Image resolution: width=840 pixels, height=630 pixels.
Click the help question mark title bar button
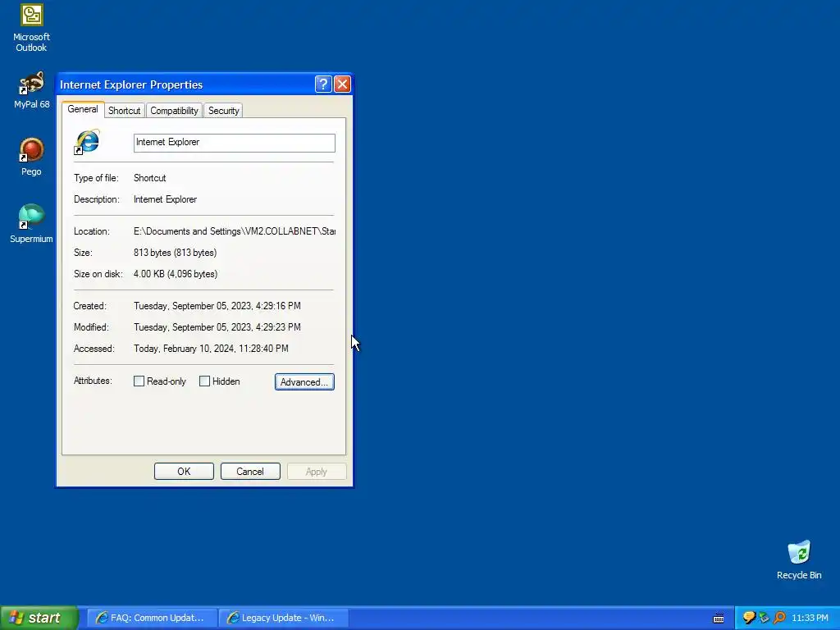tap(323, 84)
